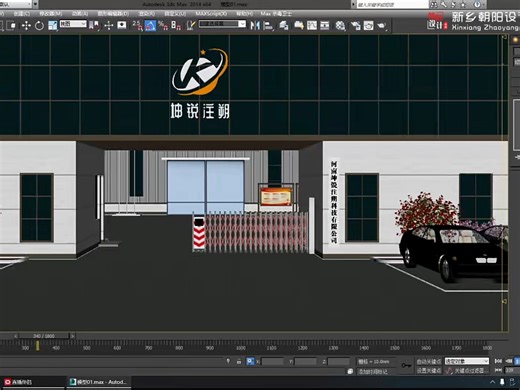Select the Rotate tool circular arrow
The width and height of the screenshot is (520, 390).
coord(39,26)
